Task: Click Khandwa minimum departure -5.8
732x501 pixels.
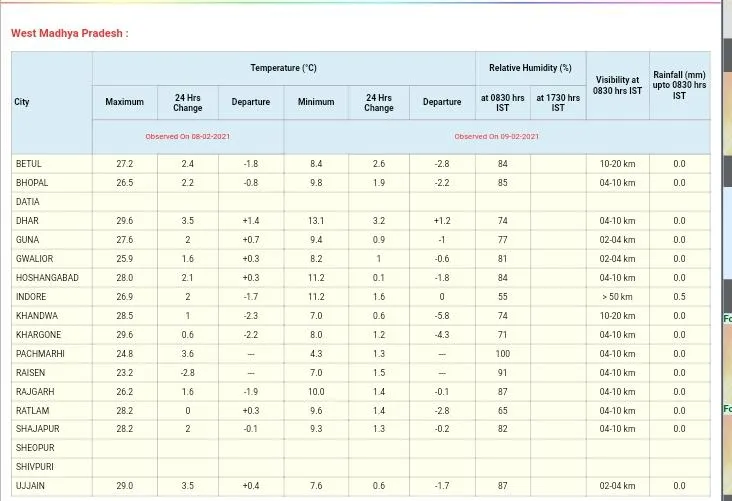Action: point(442,316)
